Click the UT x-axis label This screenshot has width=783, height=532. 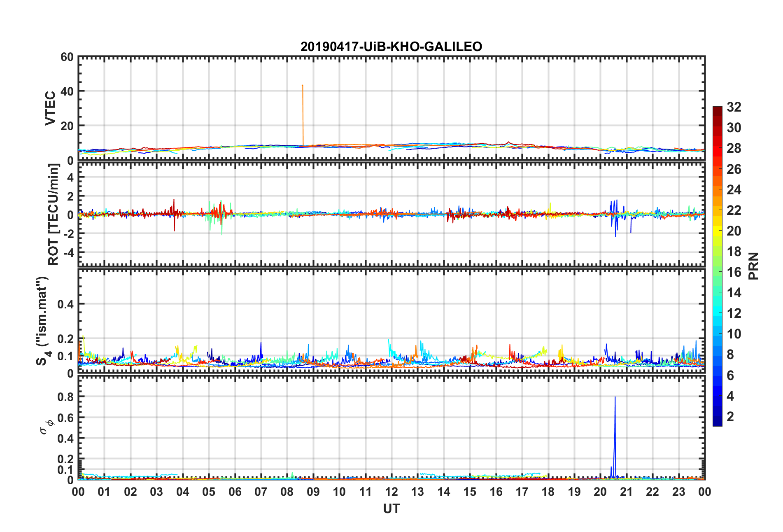[x=391, y=509]
